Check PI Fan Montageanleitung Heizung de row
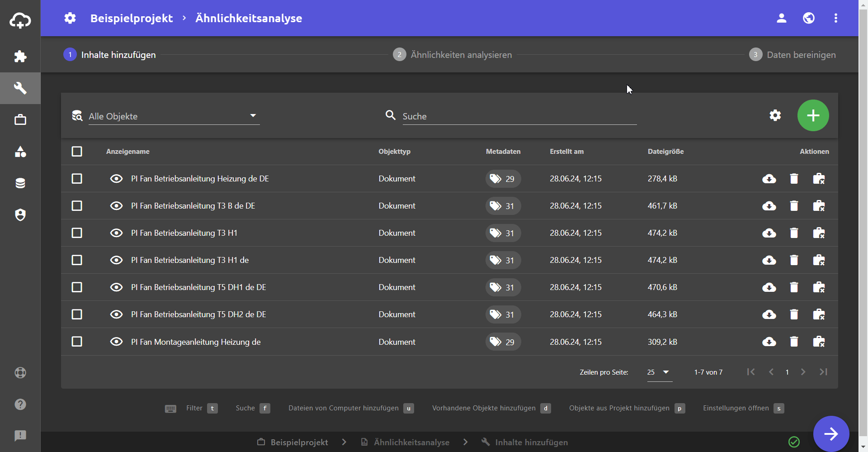The width and height of the screenshot is (868, 452). 77,342
